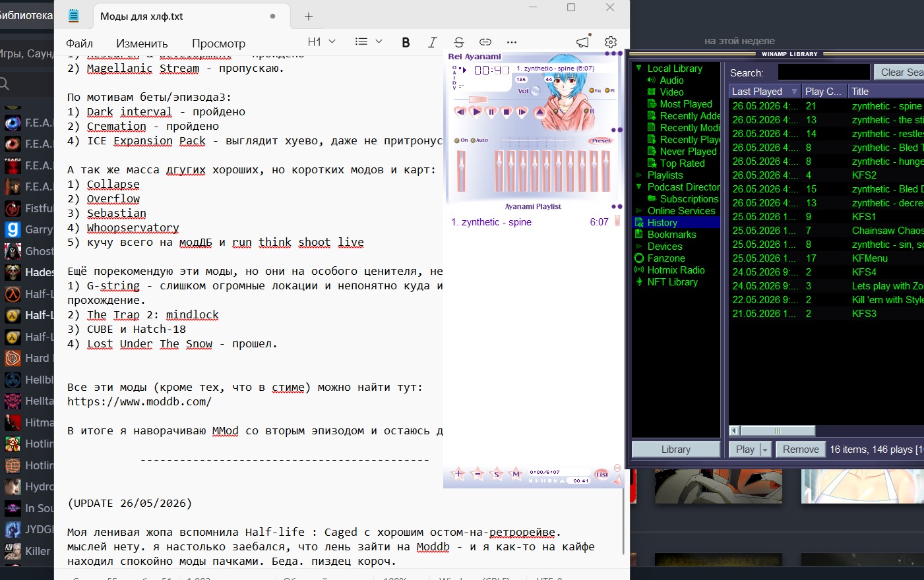Open Hotmix Radio in Winamp Library
This screenshot has height=580, width=924.
tap(676, 270)
